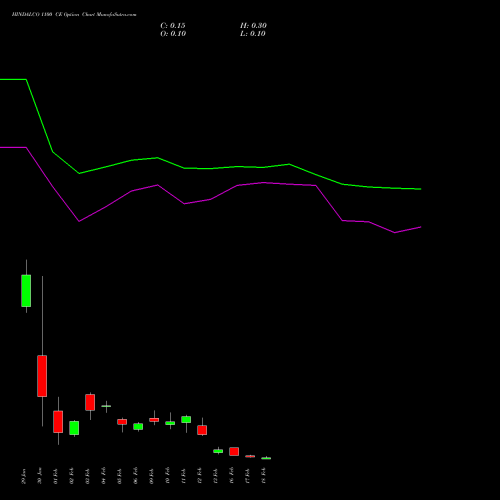The width and height of the screenshot is (500, 500).
Task: Click the '30 Jan' date axis label
Action: click(40, 476)
